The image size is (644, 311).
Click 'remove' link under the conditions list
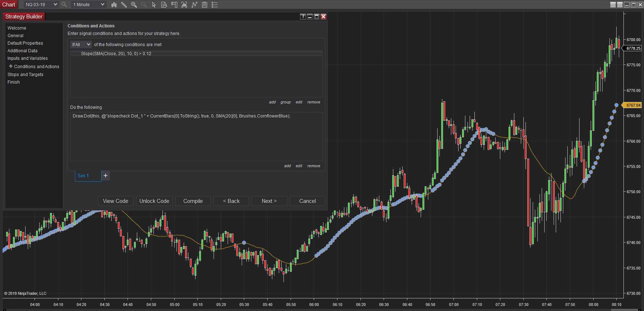click(314, 102)
